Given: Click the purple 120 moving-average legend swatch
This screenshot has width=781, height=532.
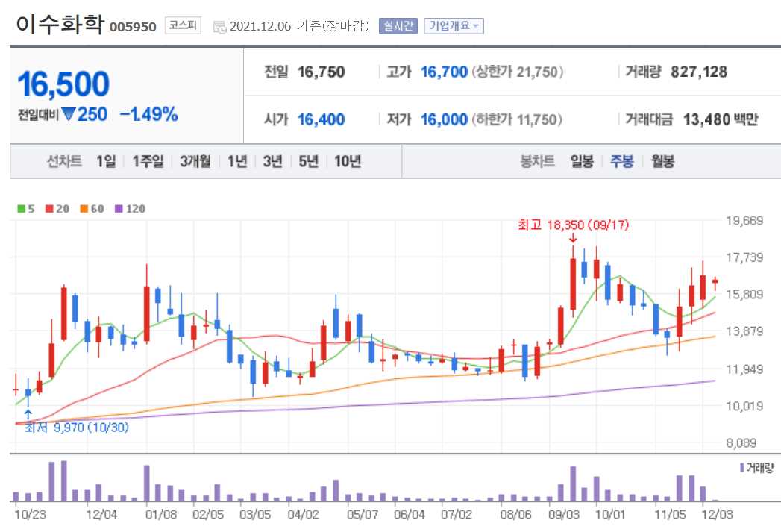Looking at the screenshot, I should (119, 209).
